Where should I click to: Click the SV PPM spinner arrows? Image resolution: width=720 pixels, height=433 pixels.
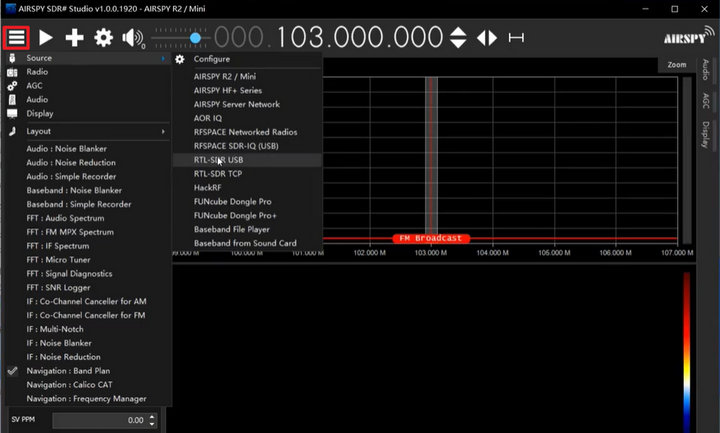point(152,421)
